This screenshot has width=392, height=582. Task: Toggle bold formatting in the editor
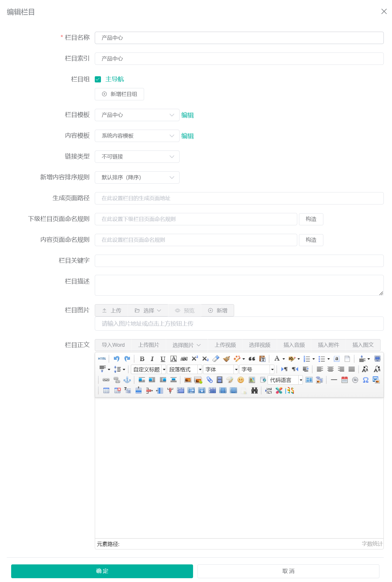(142, 359)
